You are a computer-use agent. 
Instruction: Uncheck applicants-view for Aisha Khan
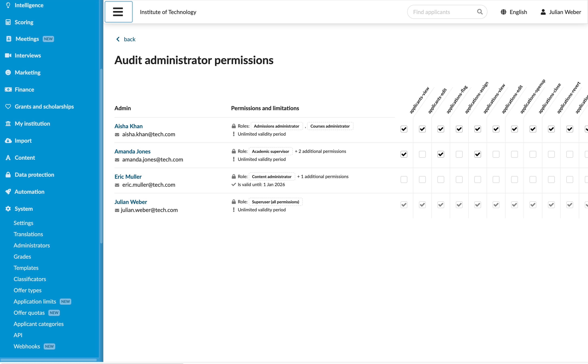(x=404, y=129)
